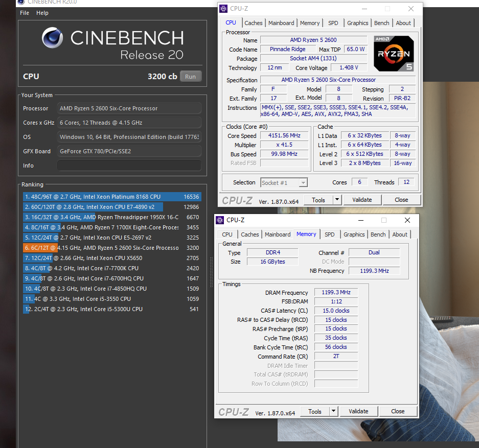Screen dimensions: 479x448
Task: Click the empty Info field in Cinebench
Action: 129,166
